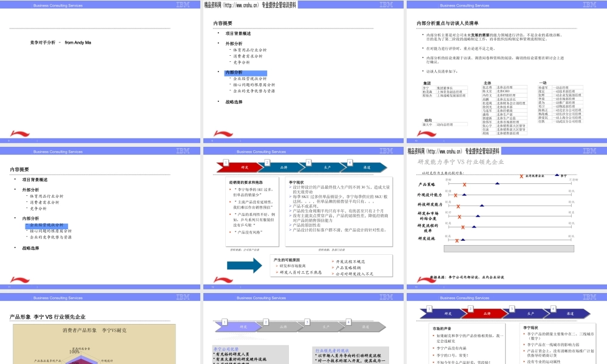The image size is (607, 364).
Task: Select the 产品形象 李宁 VS 行业领先企业 slide
Action: point(100,328)
